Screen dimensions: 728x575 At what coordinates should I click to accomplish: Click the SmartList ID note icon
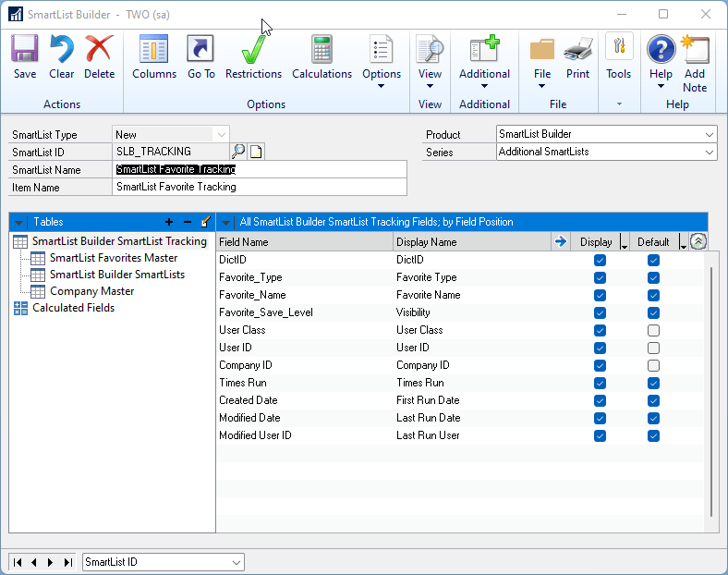pos(256,152)
